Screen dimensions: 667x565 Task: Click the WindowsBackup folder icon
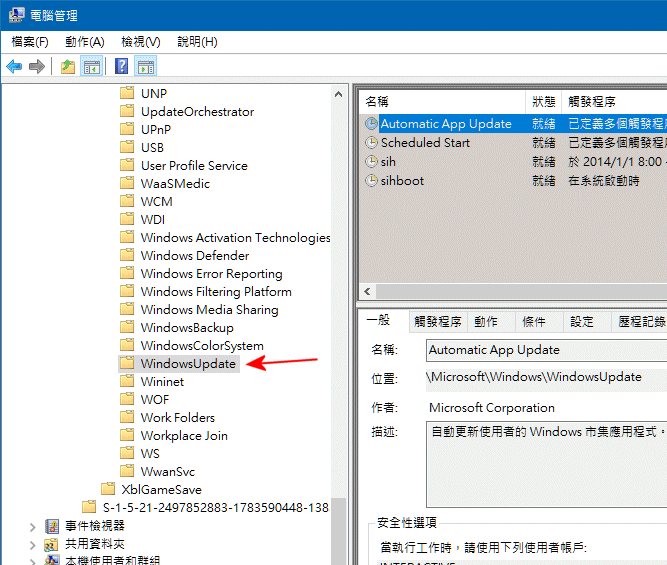[127, 327]
